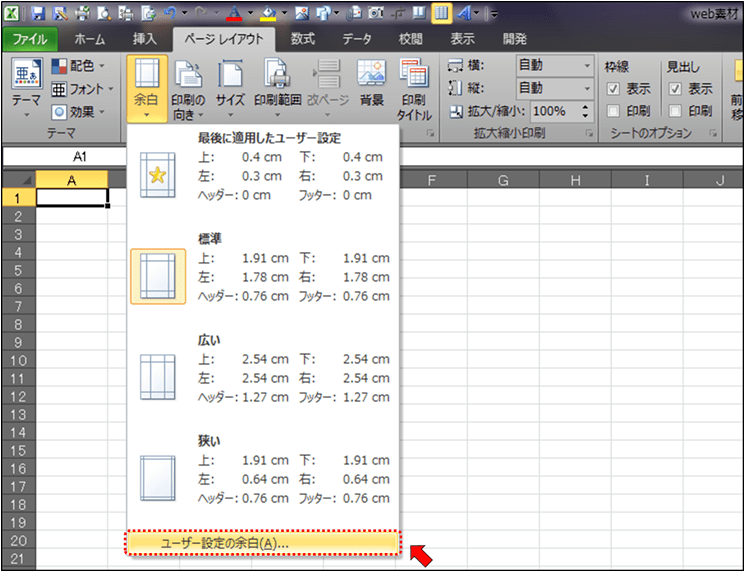Image resolution: width=745 pixels, height=572 pixels.
Task: Open the ファイル tab
Action: click(30, 39)
